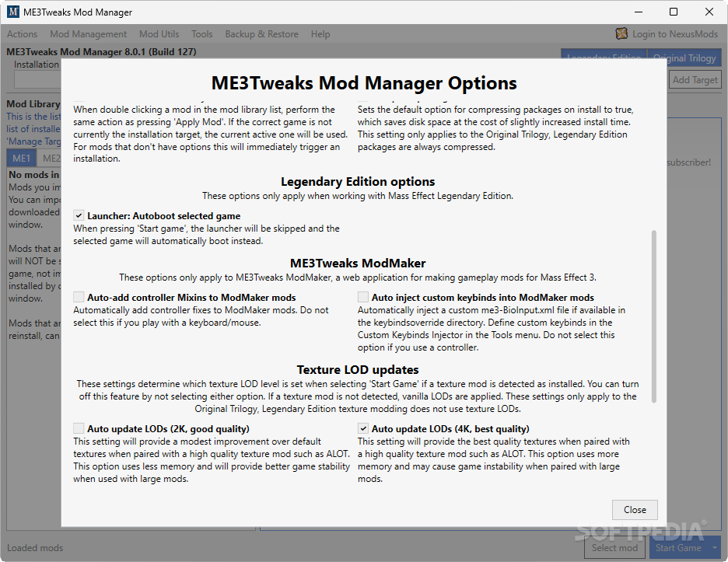This screenshot has width=728, height=562.
Task: Open the Help menu
Action: pos(320,34)
